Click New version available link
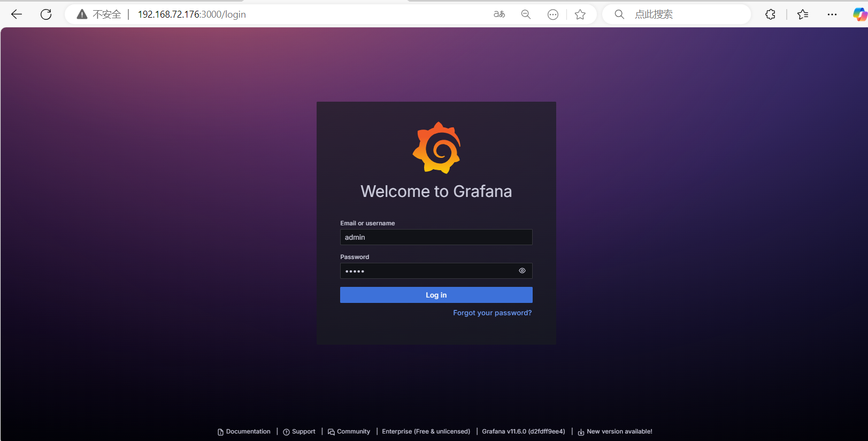 (615, 431)
